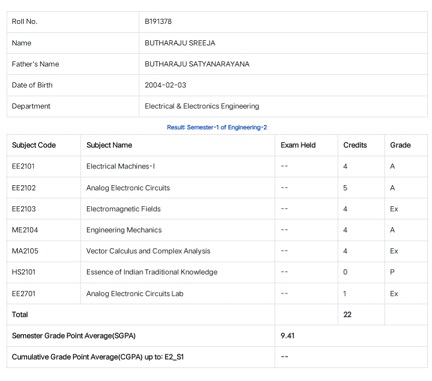This screenshot has width=432, height=381.
Task: Open the Result Semester-1 of Engineering-2 link
Action: coord(217,127)
